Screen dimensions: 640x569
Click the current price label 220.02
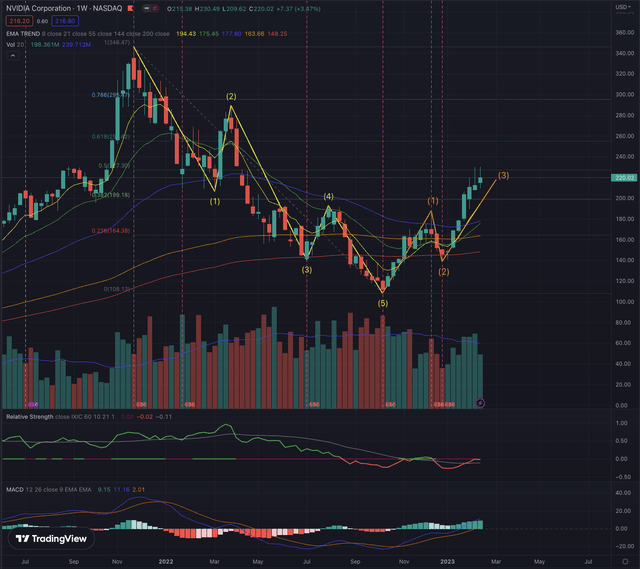tap(623, 178)
